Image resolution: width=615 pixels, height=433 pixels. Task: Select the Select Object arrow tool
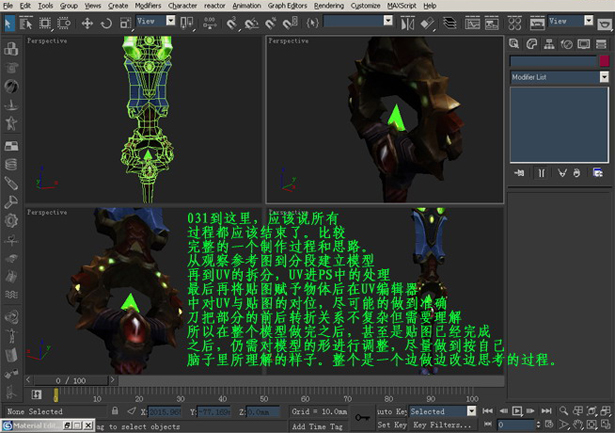click(x=10, y=22)
